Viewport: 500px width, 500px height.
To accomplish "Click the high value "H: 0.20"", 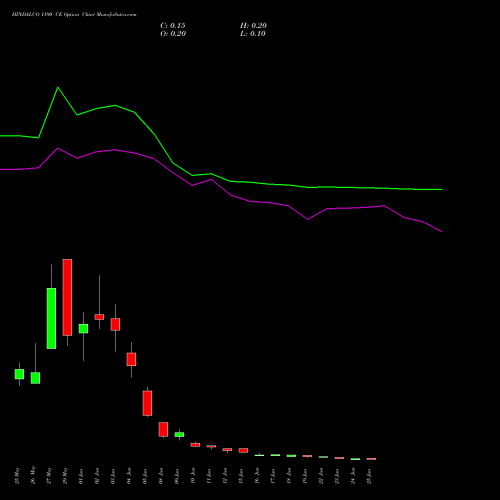I will [x=253, y=26].
